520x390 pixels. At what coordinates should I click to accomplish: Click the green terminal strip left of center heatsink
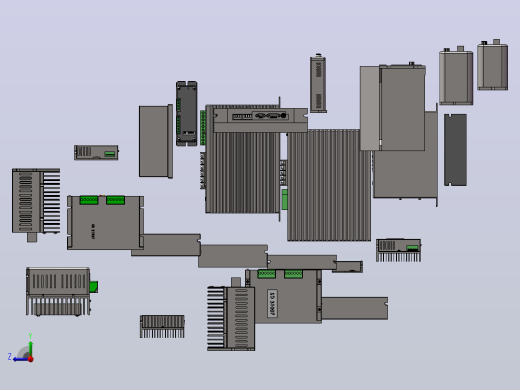(x=203, y=128)
